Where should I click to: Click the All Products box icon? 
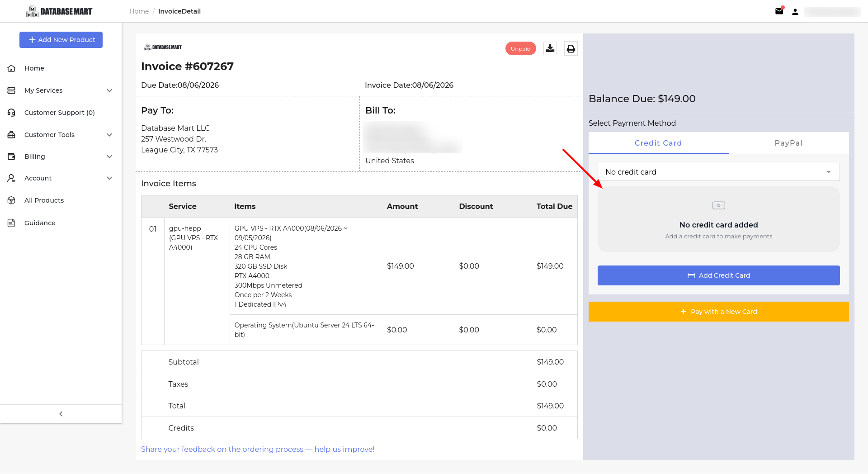point(12,200)
